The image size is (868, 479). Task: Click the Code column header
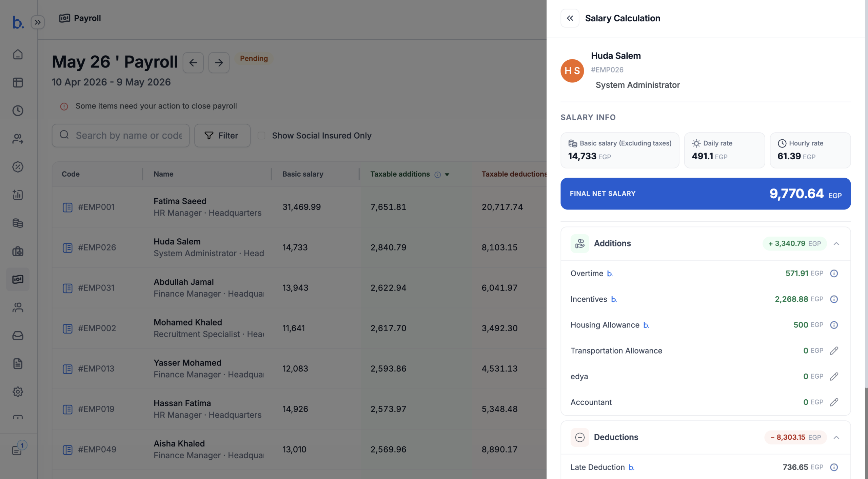[x=71, y=174]
